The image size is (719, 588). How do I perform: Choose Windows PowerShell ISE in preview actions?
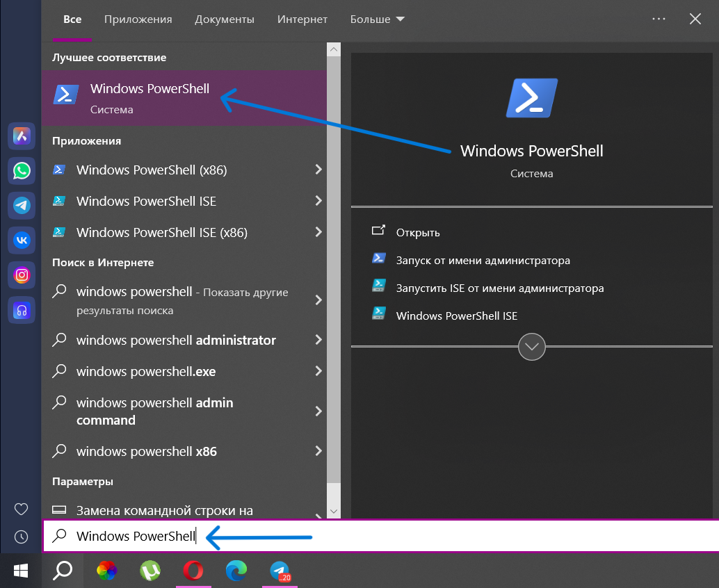(457, 316)
